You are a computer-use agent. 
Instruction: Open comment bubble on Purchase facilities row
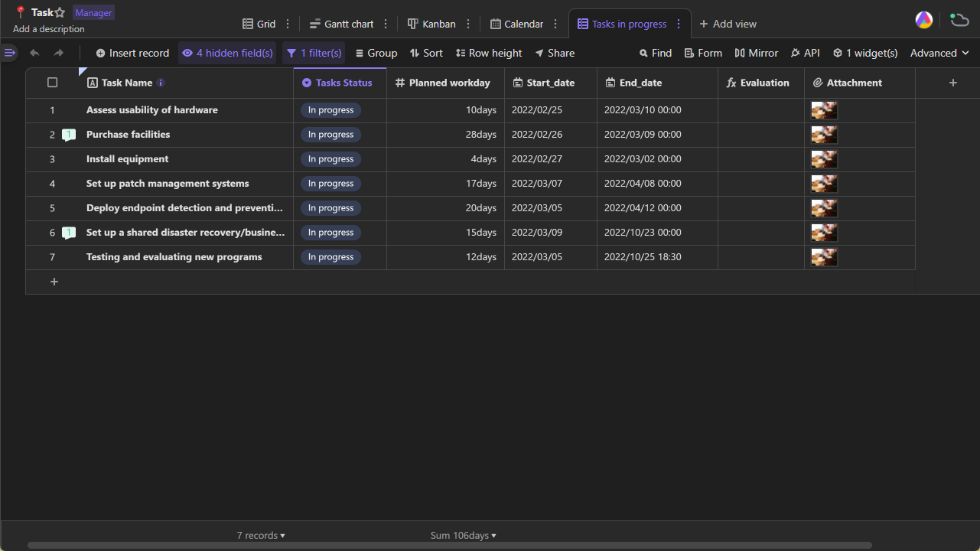pos(69,135)
